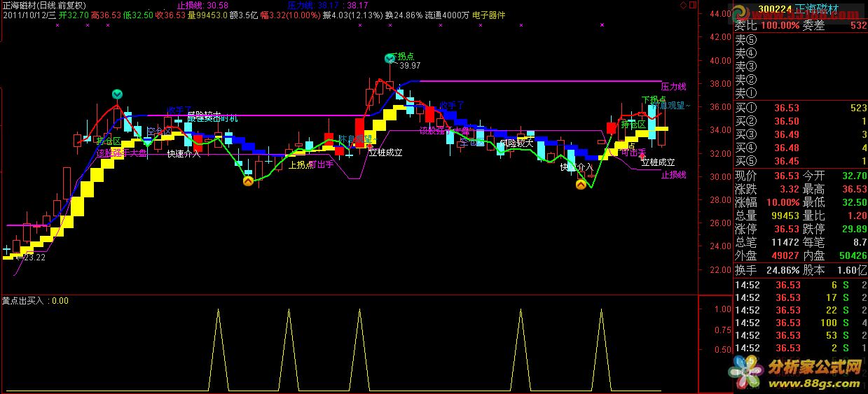This screenshot has height=394, width=868.
Task: Click the 卖⑤ ask row label
Action: 746,39
